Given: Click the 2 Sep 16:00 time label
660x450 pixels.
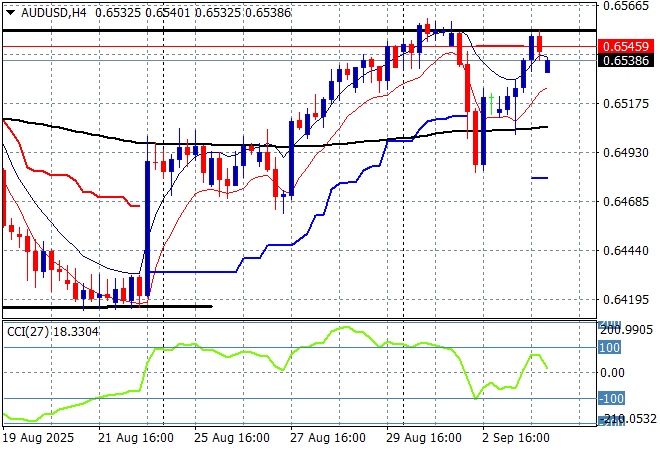Looking at the screenshot, I should (x=516, y=438).
